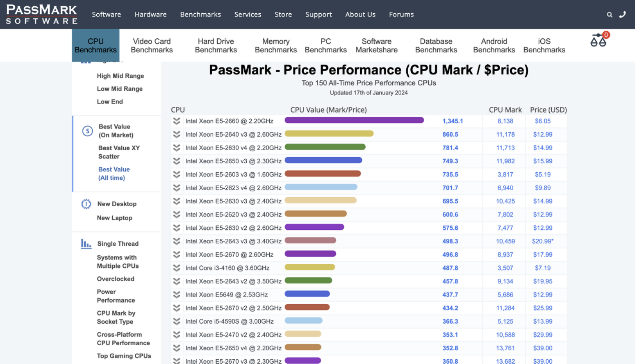
Task: Open the Top Gaming CPUs link
Action: 124,356
